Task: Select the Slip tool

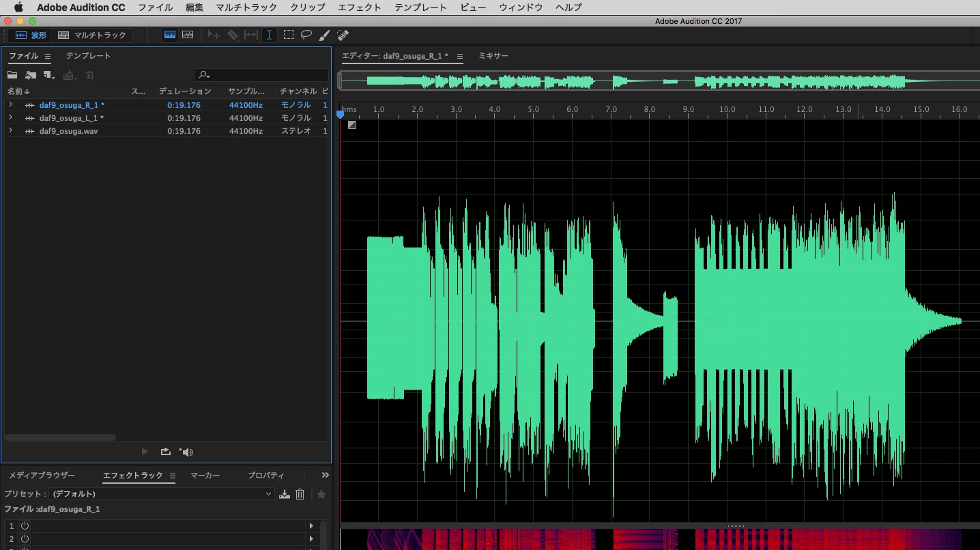Action: click(x=251, y=35)
